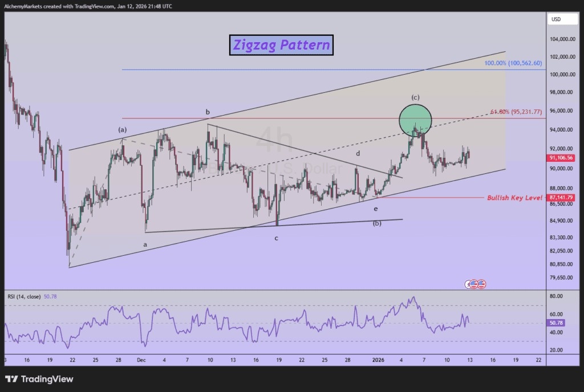
Task: Open the USD currency selector
Action: click(562, 19)
